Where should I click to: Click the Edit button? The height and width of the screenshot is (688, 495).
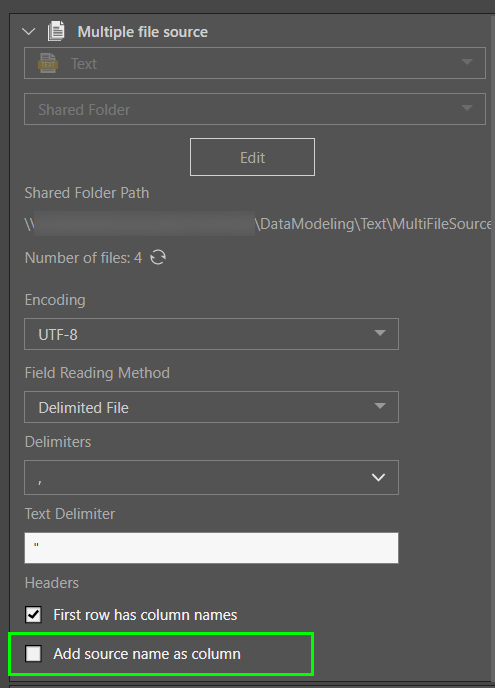pos(252,157)
